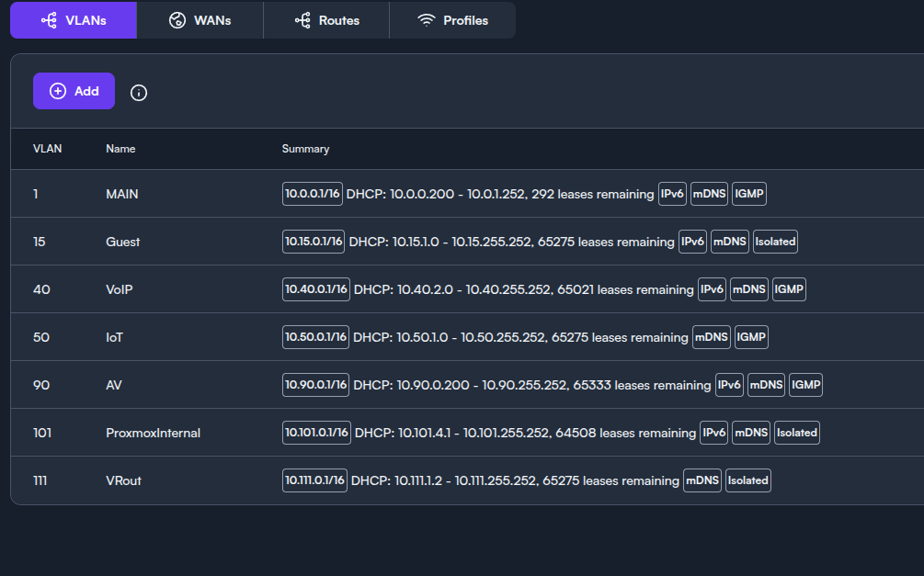Open the Guest VLAN entry
Image resolution: width=924 pixels, height=576 pixels.
pyautogui.click(x=123, y=242)
